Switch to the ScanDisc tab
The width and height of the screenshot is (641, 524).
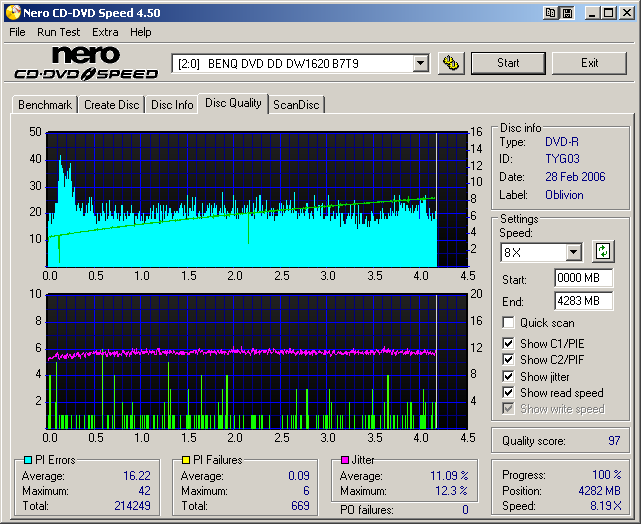coord(297,105)
